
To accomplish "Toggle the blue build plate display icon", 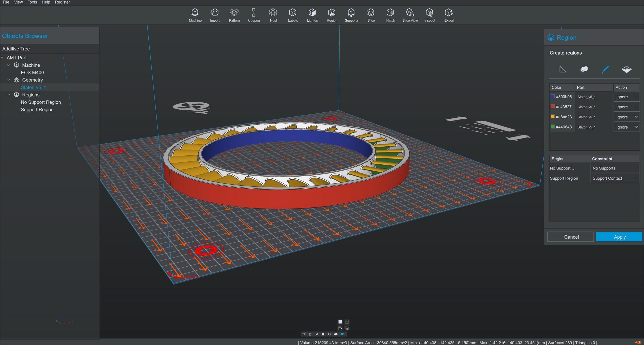I will [x=342, y=334].
